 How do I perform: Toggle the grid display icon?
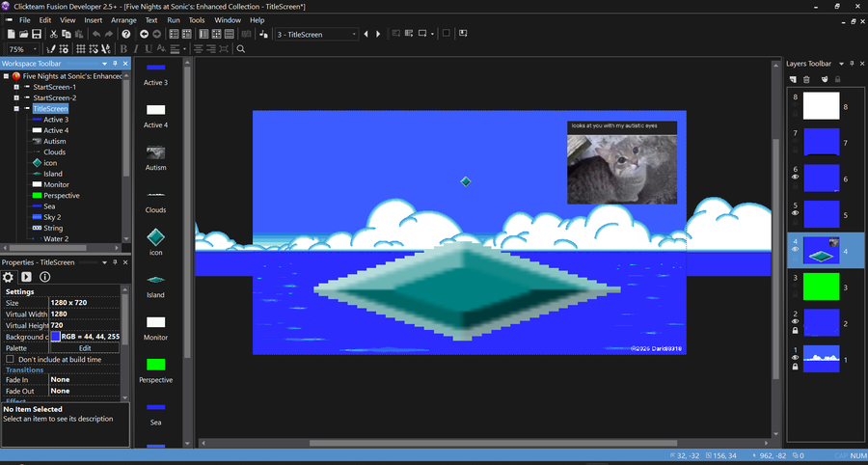tap(80, 48)
